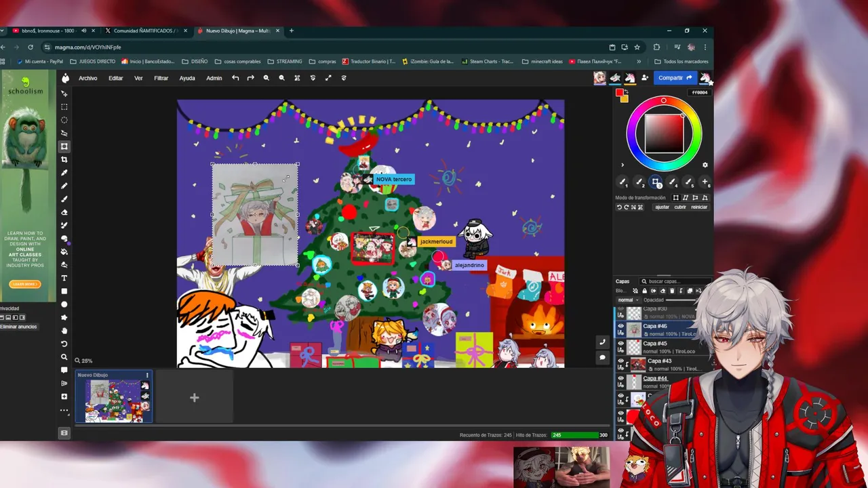Open more tools ellipsis in left toolbar
Viewport: 868px width, 488px height.
tap(64, 410)
